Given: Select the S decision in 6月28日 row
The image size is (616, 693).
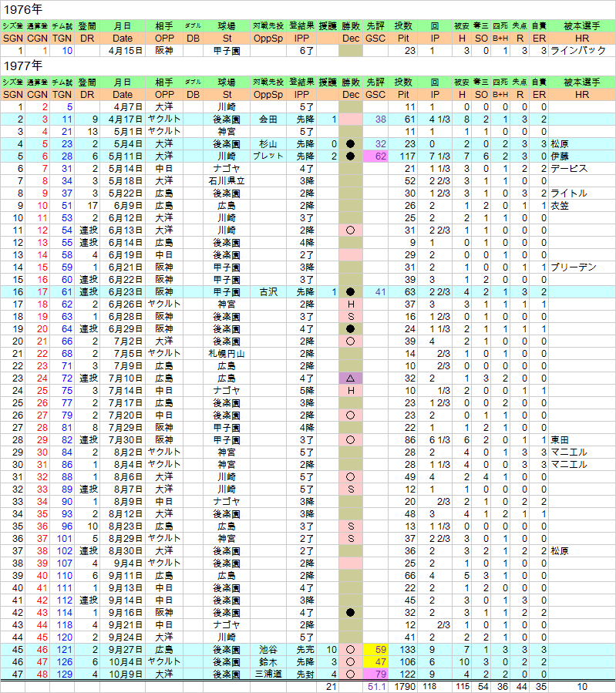Looking at the screenshot, I should point(351,317).
